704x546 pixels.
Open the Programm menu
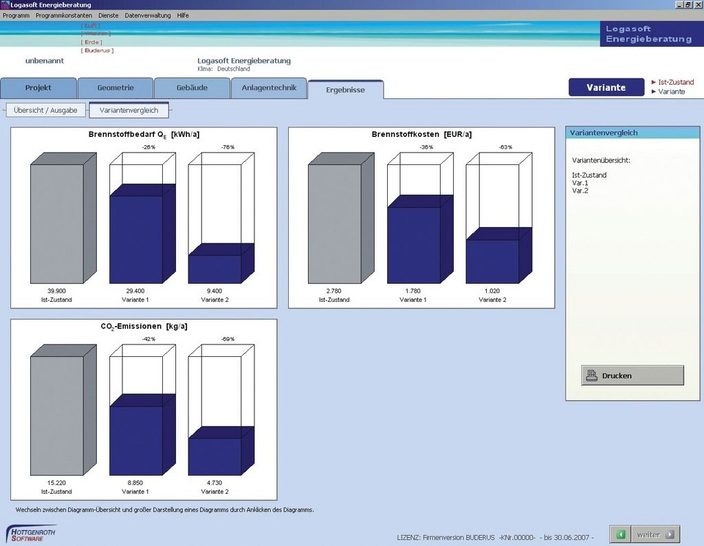pos(16,16)
